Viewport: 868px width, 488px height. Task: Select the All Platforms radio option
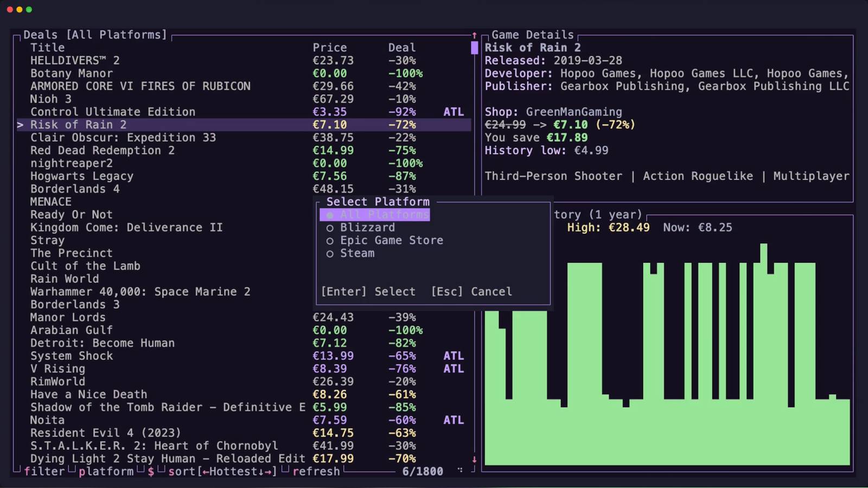[375, 215]
